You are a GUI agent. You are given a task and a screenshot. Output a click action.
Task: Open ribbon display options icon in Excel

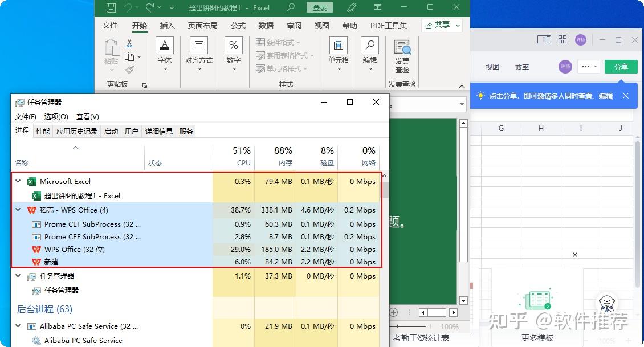tap(377, 7)
